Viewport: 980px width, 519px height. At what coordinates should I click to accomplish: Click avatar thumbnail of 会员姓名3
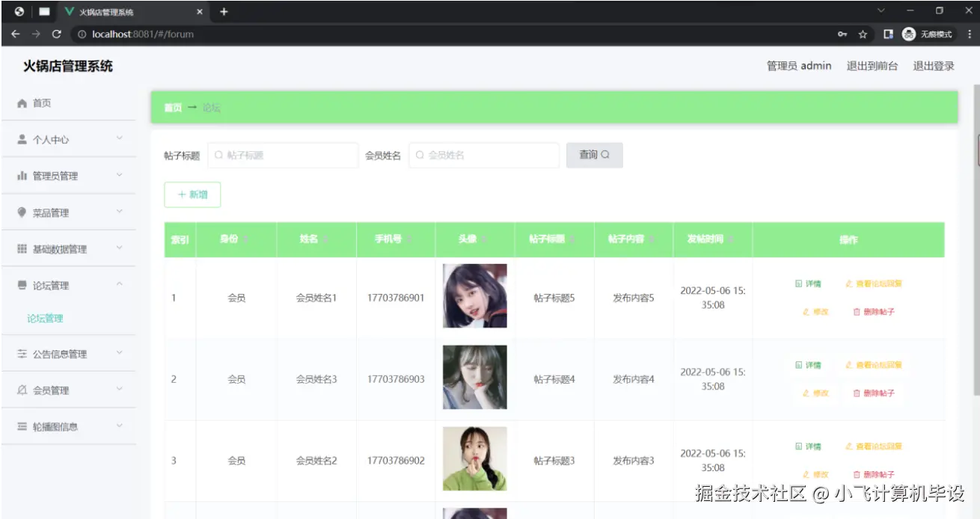[475, 377]
